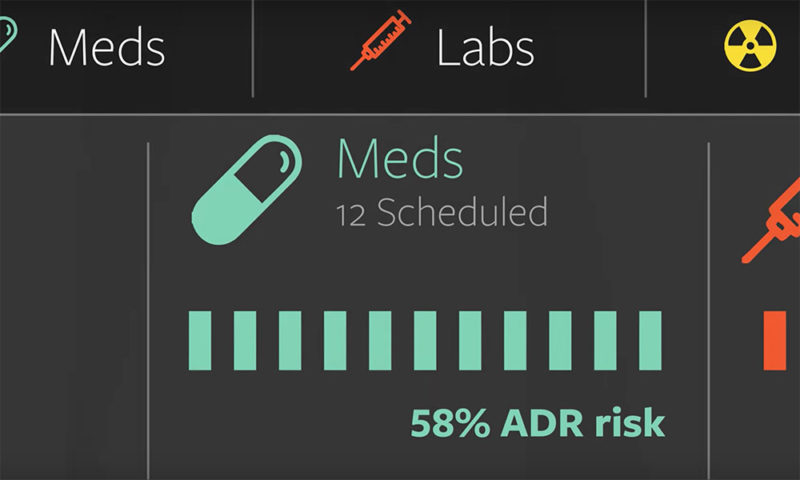Click the large green pill icon
Image resolution: width=800 pixels, height=480 pixels.
pyautogui.click(x=246, y=190)
